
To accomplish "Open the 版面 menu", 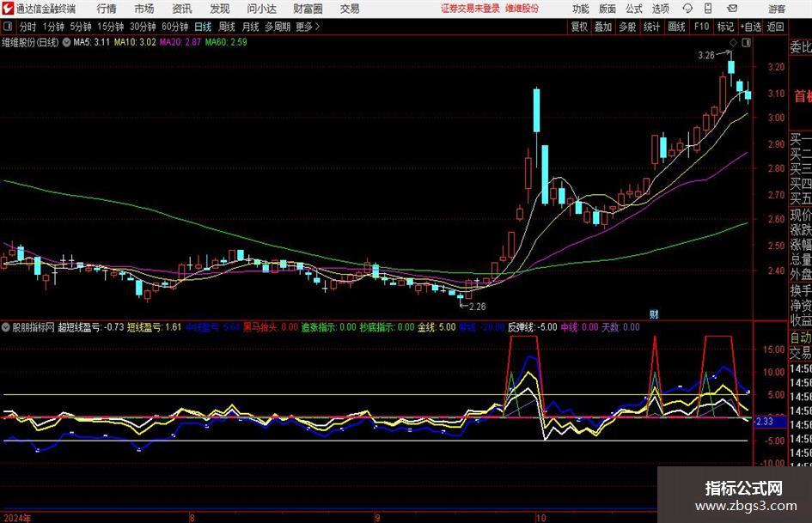I will tap(607, 9).
